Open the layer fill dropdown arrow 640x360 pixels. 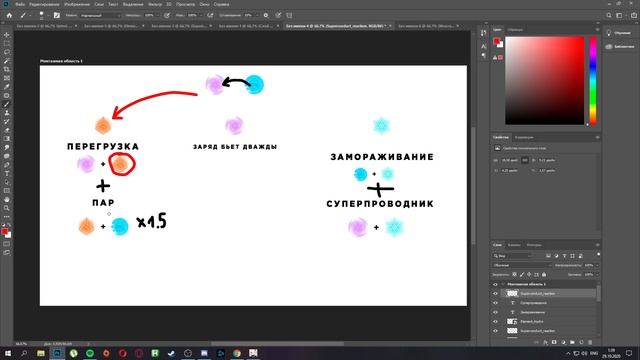click(x=597, y=275)
